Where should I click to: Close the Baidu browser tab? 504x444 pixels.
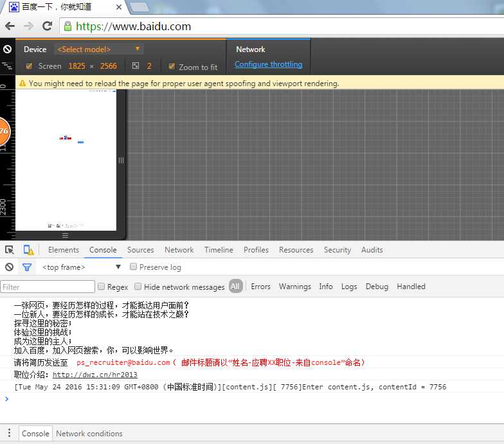click(x=118, y=7)
